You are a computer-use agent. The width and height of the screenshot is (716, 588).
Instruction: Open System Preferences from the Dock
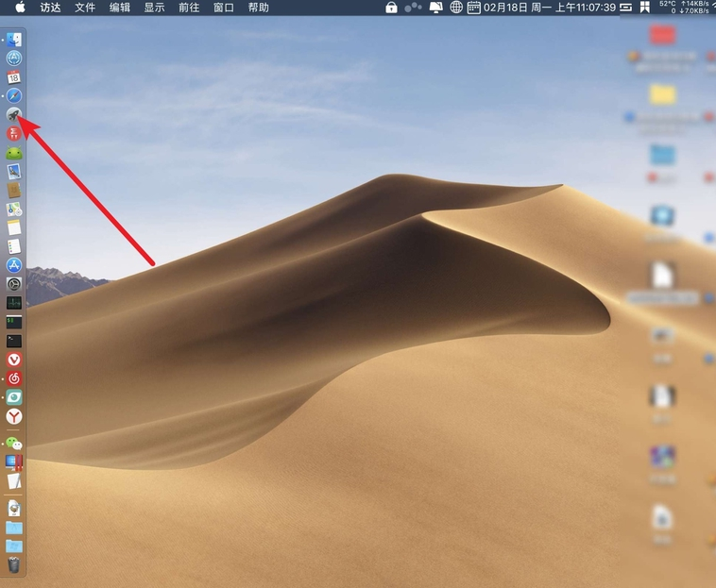[14, 284]
